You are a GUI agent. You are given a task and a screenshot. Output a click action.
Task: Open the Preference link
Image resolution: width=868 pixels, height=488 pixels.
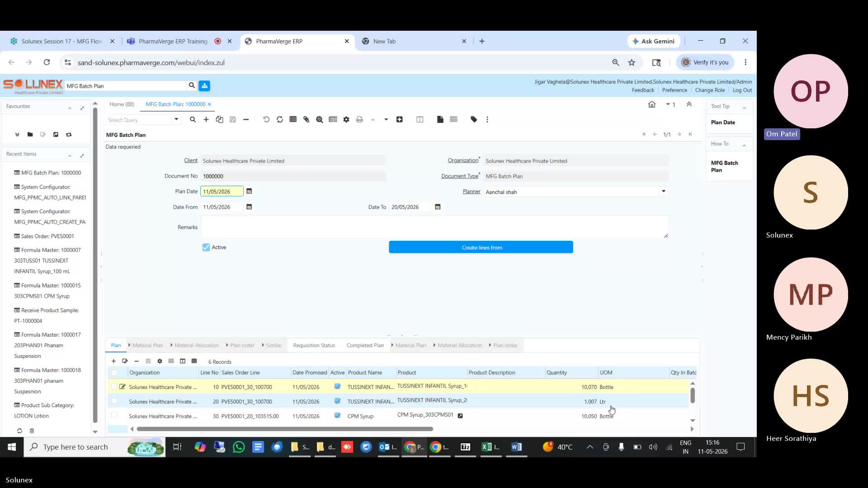tap(675, 90)
